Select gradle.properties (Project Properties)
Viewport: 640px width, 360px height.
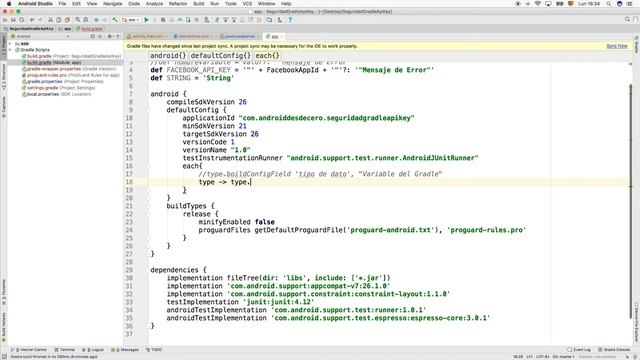(x=62, y=82)
